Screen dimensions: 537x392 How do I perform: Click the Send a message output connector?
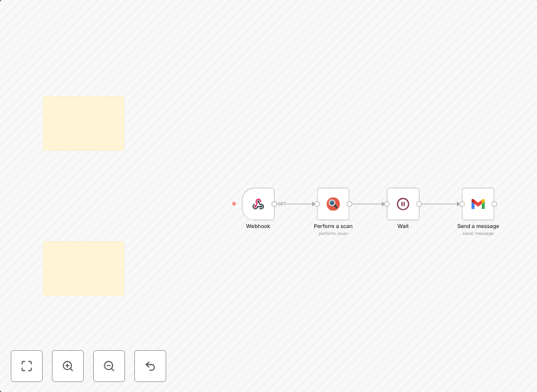point(494,204)
